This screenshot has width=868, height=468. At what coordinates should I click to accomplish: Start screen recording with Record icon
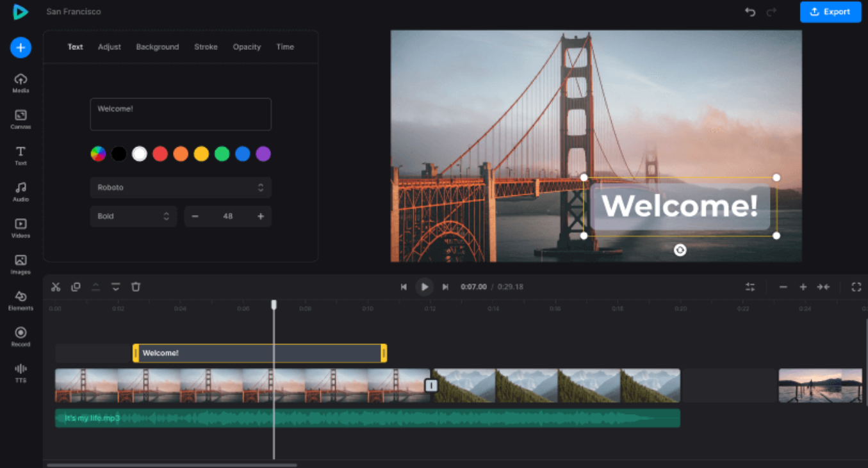click(x=20, y=335)
